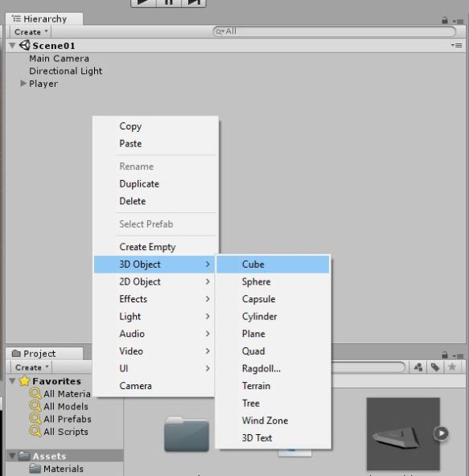Click the Search by Type icon
The image size is (469, 476).
click(x=418, y=367)
